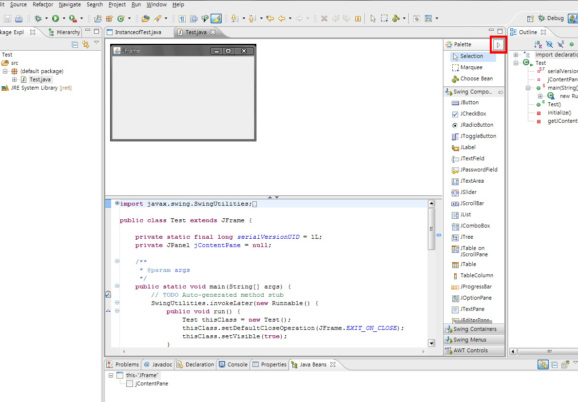
Task: Run the program with the green play icon
Action: pos(56,18)
